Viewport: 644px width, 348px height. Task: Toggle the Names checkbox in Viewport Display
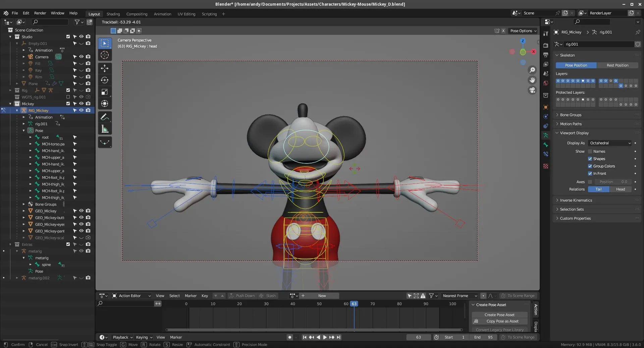(x=590, y=151)
